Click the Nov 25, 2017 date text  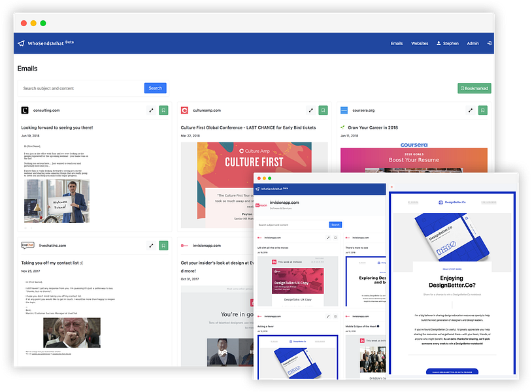31,271
